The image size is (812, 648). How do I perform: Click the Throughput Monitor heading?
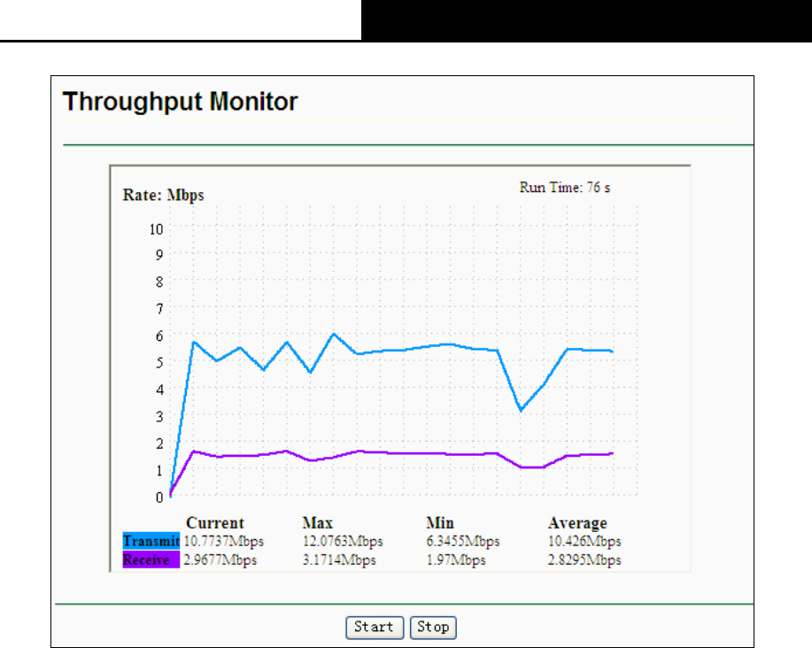pyautogui.click(x=181, y=102)
